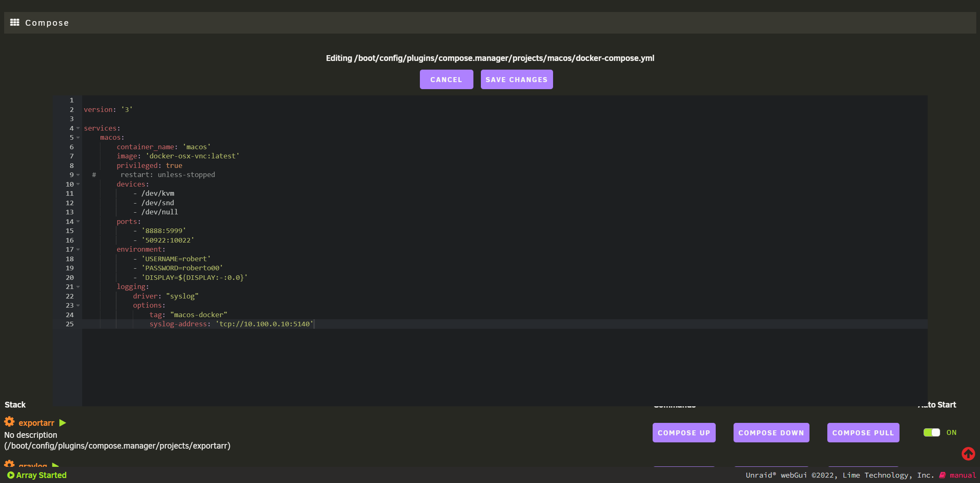Open the exportarr stack gear icon
This screenshot has height=483, width=980.
point(9,422)
